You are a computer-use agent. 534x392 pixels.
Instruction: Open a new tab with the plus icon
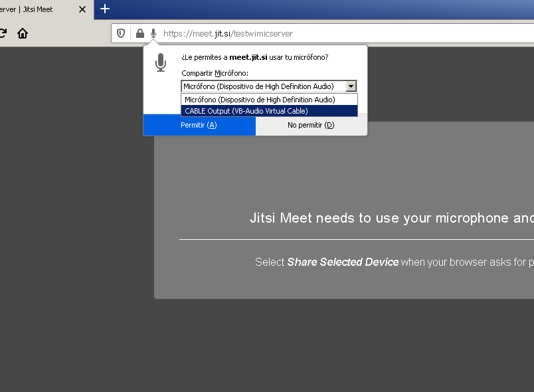[105, 9]
